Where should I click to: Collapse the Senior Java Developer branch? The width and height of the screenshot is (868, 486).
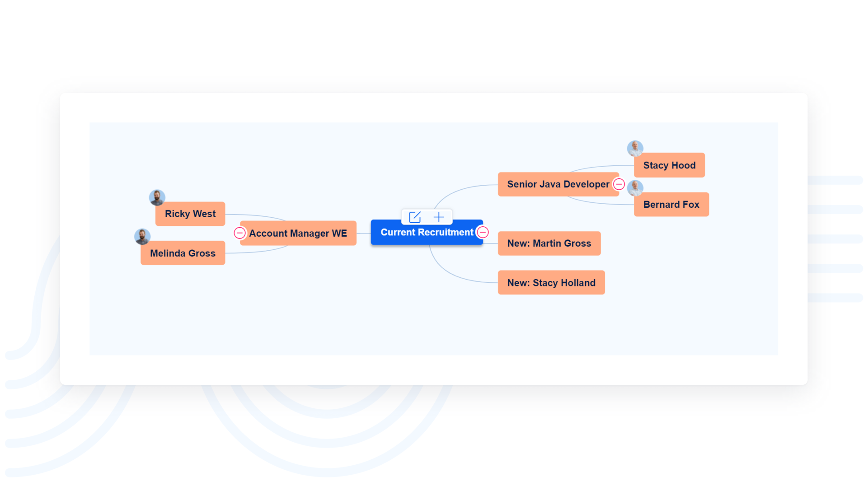[x=619, y=184]
